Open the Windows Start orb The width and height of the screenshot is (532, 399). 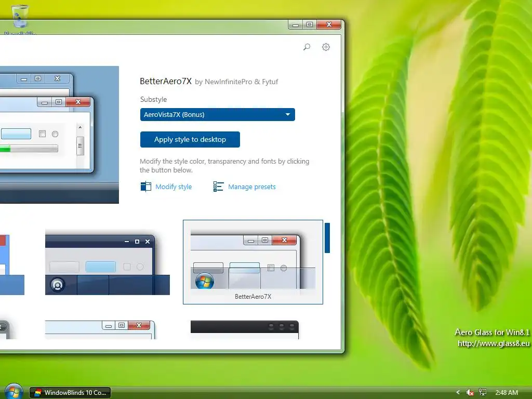14,392
